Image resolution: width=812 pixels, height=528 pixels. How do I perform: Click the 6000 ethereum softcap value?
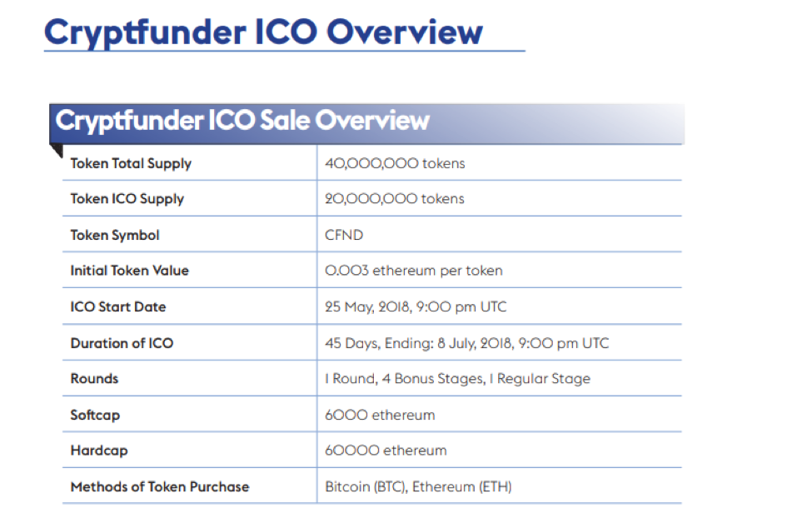[x=380, y=415]
